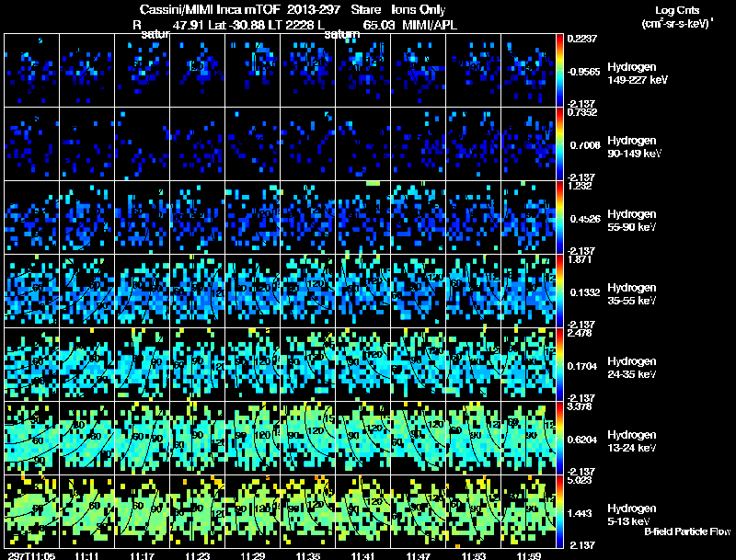The height and width of the screenshot is (560, 736).
Task: Select the 90-149 keV image panel at 11:59
Action: (x=528, y=143)
